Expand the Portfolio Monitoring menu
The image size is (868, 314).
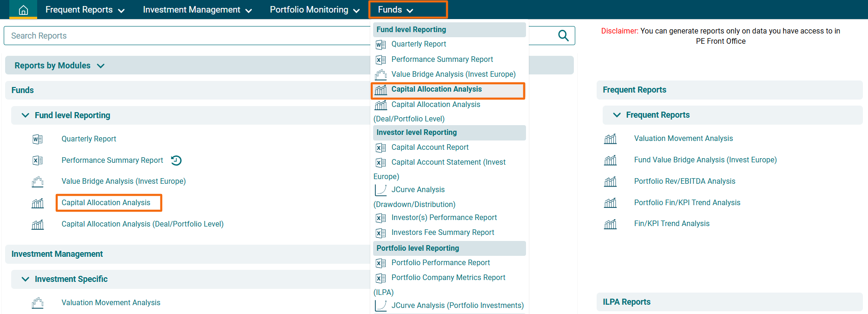pyautogui.click(x=315, y=10)
